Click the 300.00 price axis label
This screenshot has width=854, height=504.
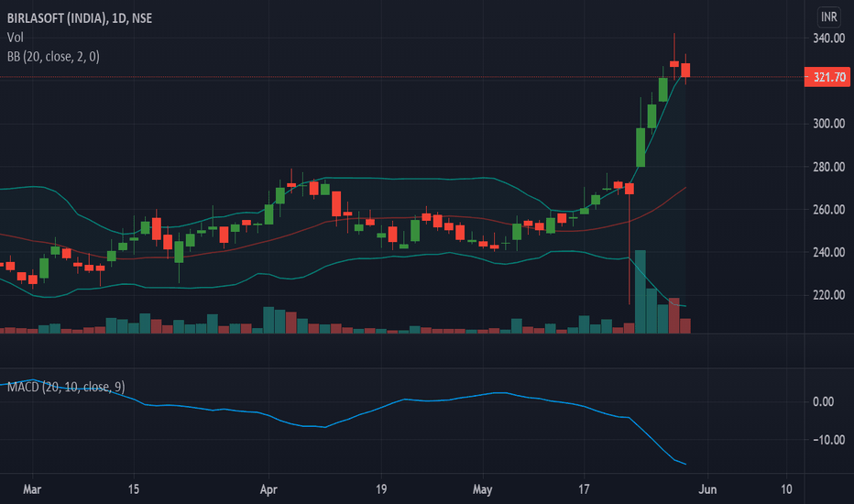coord(829,124)
